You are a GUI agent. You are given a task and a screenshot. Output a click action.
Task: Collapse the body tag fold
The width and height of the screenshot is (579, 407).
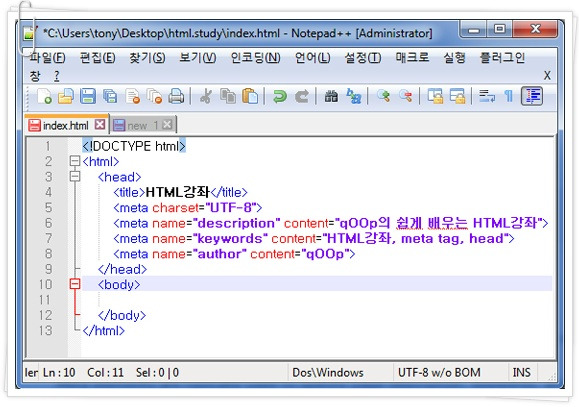(x=75, y=284)
